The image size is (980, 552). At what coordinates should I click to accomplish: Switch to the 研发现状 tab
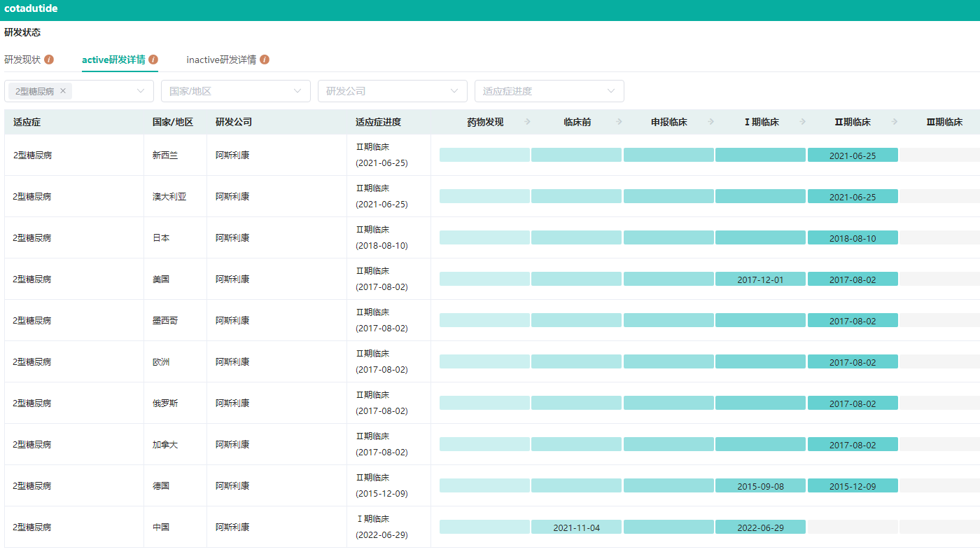[x=22, y=60]
